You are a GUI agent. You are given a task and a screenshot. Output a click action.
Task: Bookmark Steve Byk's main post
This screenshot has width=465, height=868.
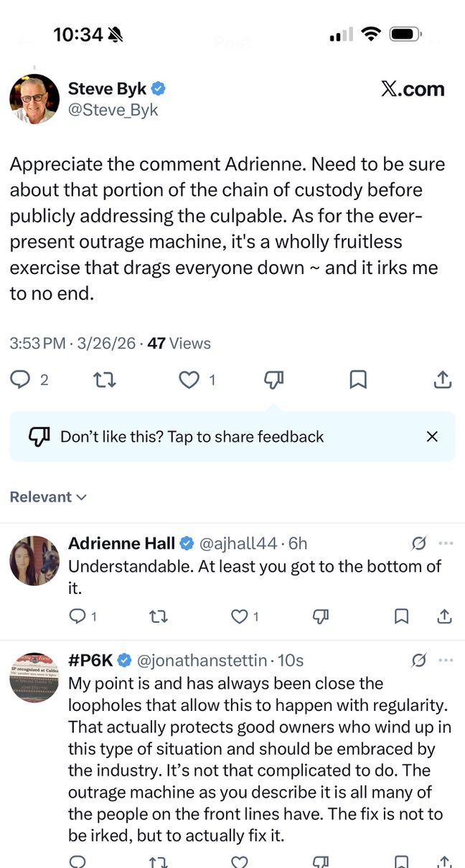[x=358, y=379]
